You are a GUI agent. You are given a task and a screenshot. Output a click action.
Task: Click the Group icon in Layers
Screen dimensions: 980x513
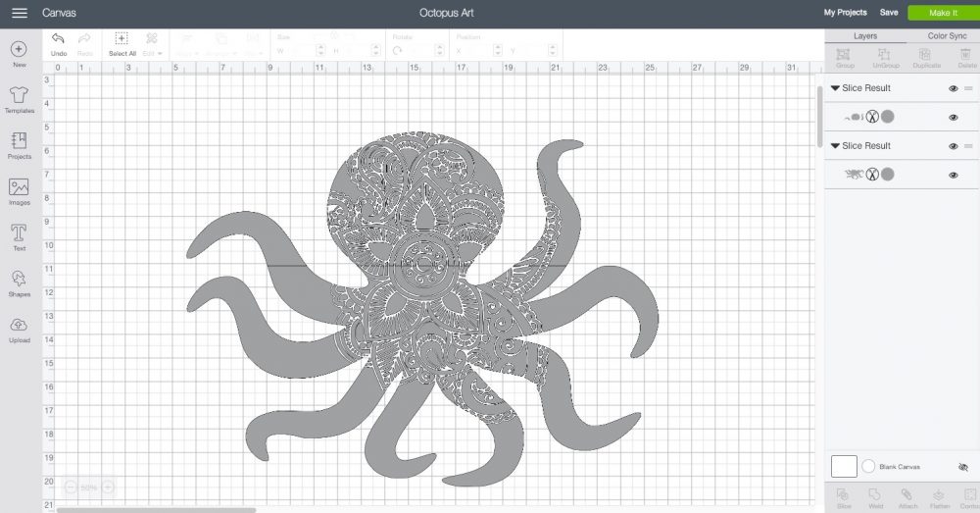[844, 54]
